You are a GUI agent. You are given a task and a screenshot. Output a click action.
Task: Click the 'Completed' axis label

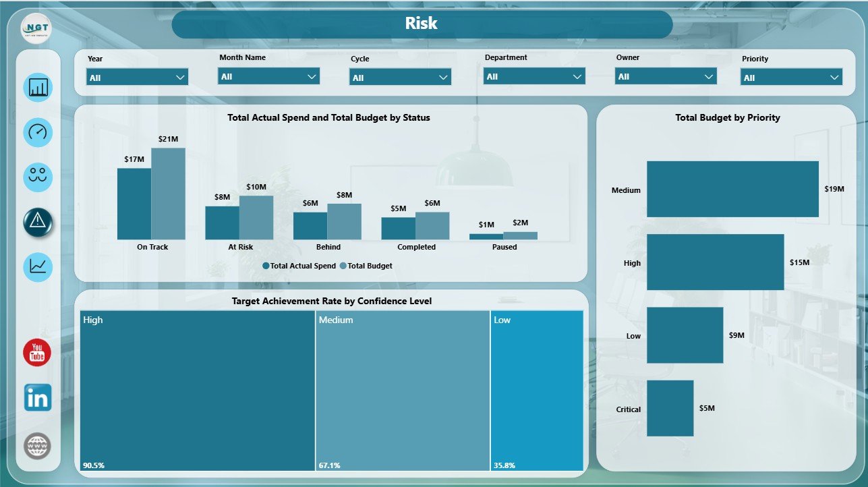[417, 247]
